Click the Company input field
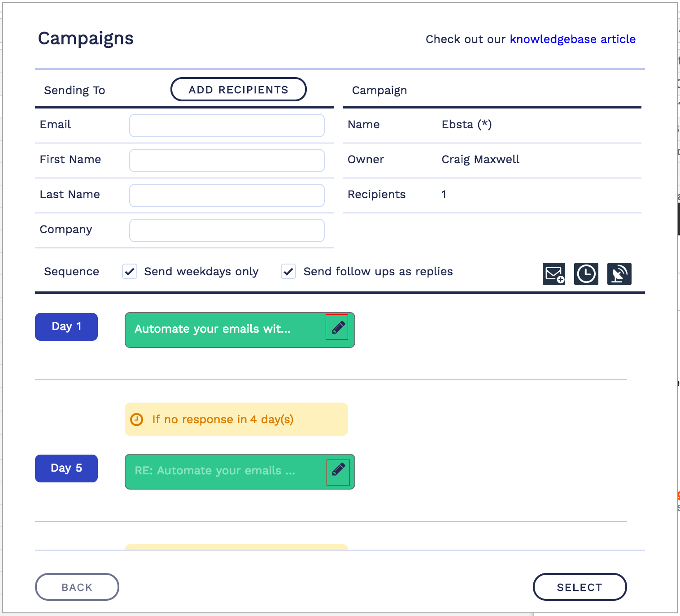The height and width of the screenshot is (616, 680). click(x=227, y=230)
